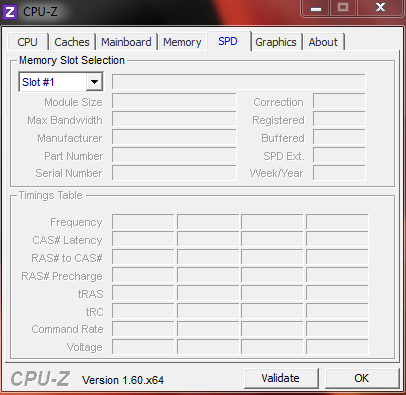Open the Caches tab

click(72, 42)
